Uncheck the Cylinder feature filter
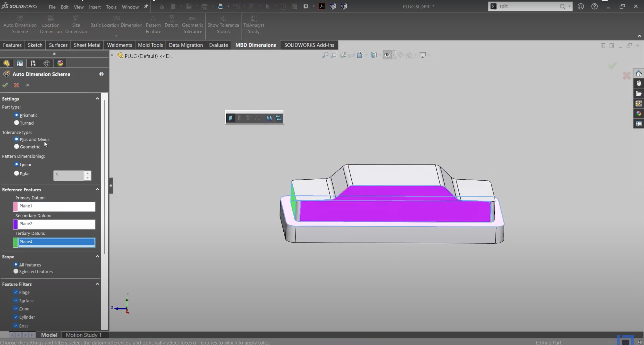Image resolution: width=644 pixels, height=345 pixels. (16, 317)
